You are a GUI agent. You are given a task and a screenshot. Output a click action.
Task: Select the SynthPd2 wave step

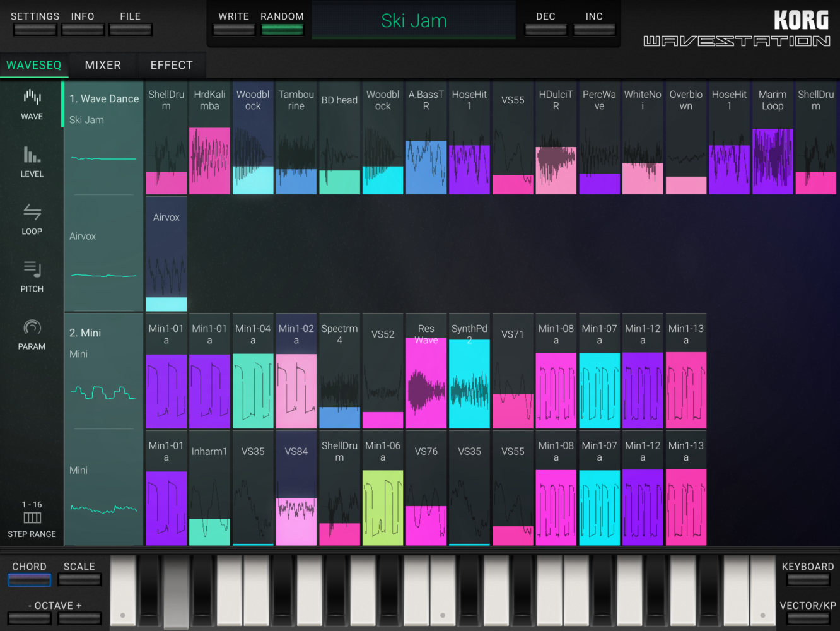(x=469, y=371)
